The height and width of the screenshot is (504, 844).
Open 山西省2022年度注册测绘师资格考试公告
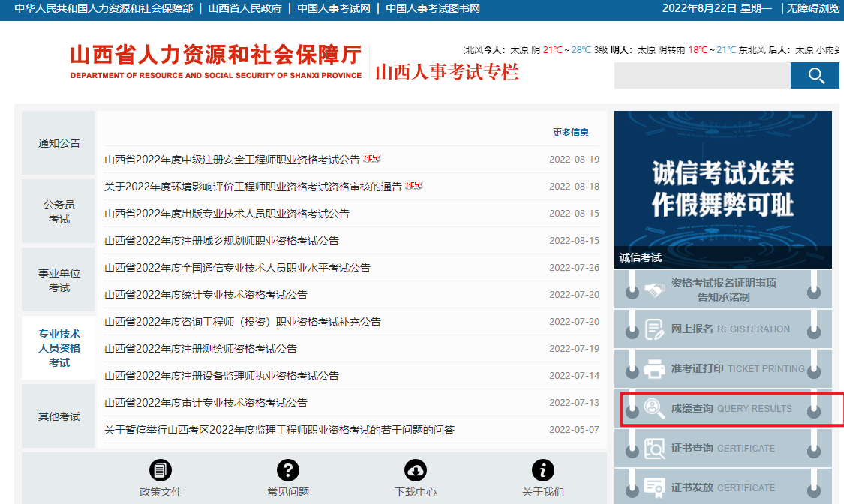coord(200,349)
